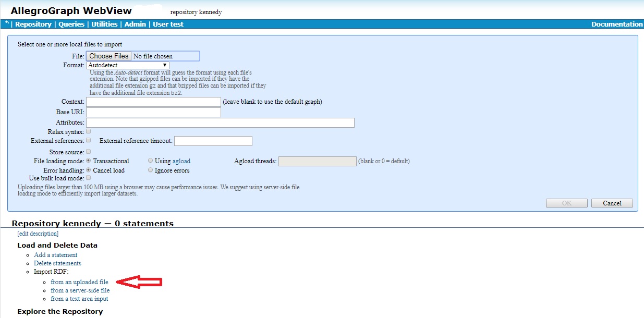
Task: Open the Queries menu
Action: tap(71, 25)
